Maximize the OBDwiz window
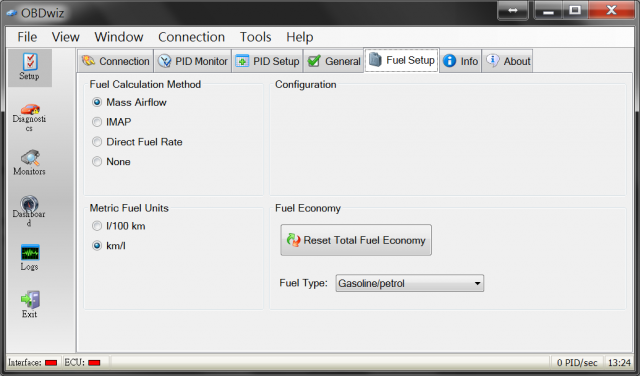The width and height of the screenshot is (640, 376). [x=575, y=10]
